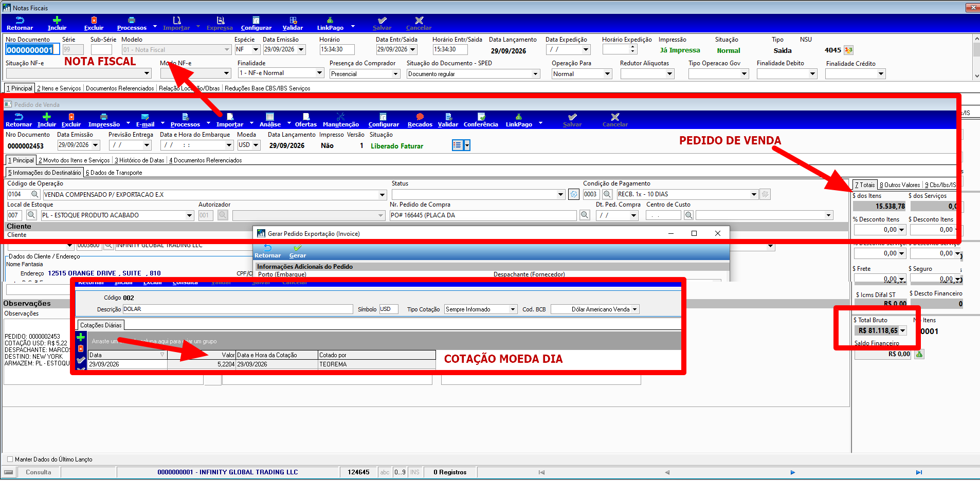Select the 8 Outros Valores tab
Screen dimensions: 980x481
point(900,185)
